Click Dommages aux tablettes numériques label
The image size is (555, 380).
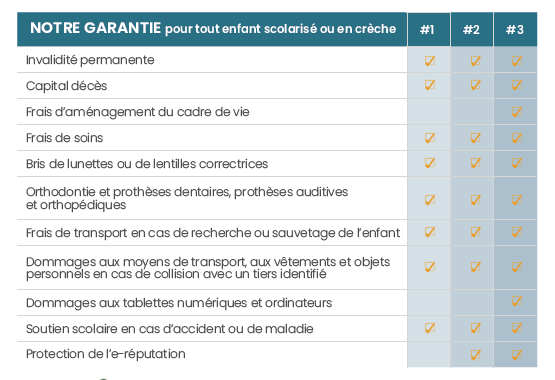(x=179, y=303)
